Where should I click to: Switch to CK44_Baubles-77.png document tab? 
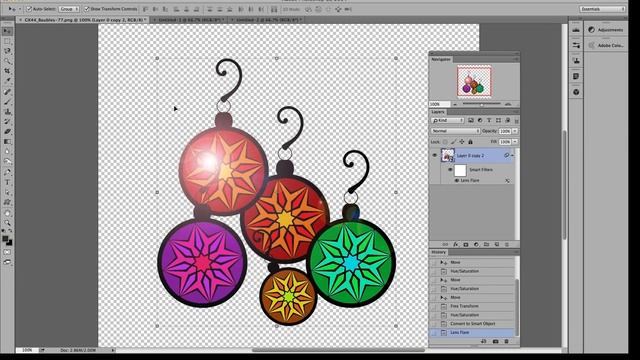pos(83,20)
